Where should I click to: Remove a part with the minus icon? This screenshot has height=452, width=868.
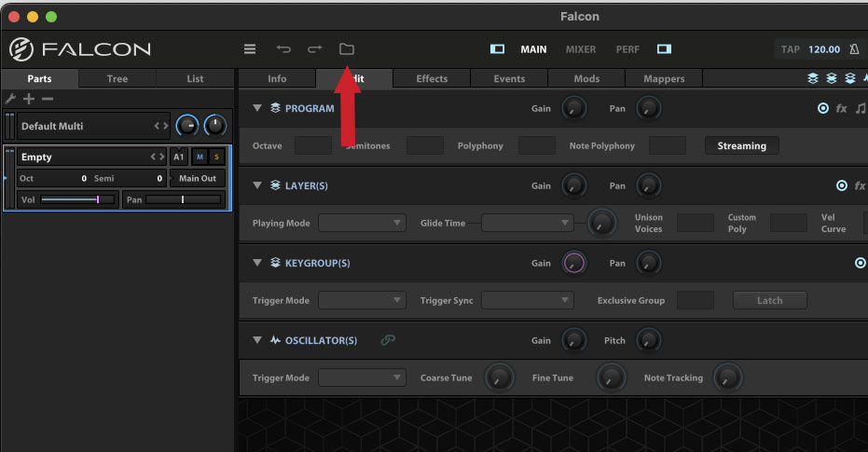point(48,99)
